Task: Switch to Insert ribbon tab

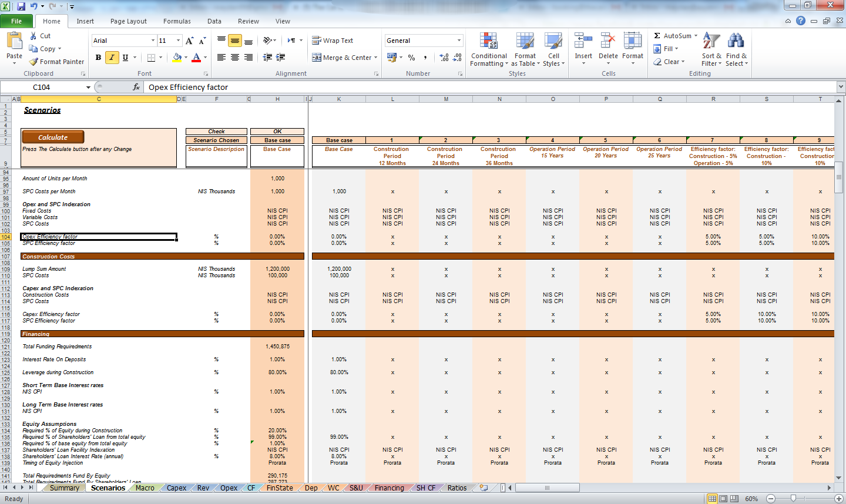Action: [85, 21]
